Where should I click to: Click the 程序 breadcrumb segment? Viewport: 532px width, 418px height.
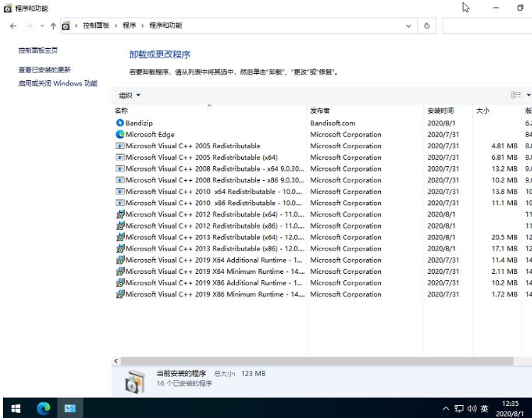pos(129,26)
